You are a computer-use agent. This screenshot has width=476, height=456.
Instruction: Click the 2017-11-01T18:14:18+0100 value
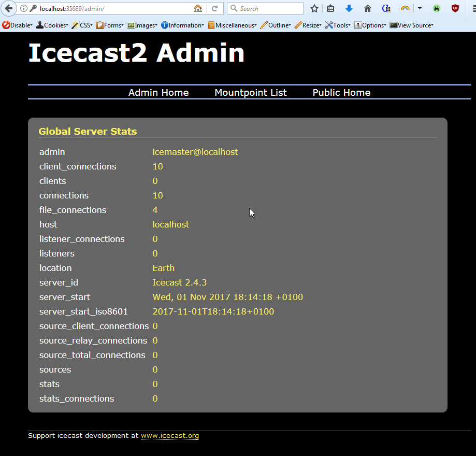pyautogui.click(x=213, y=312)
